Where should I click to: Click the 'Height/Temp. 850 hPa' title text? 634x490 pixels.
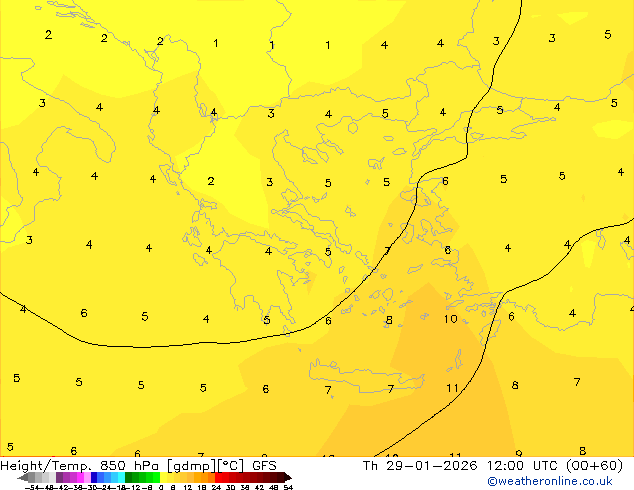point(79,466)
